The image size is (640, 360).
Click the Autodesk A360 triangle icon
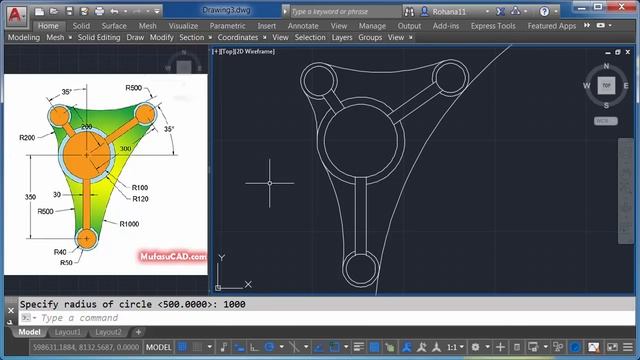pos(516,11)
